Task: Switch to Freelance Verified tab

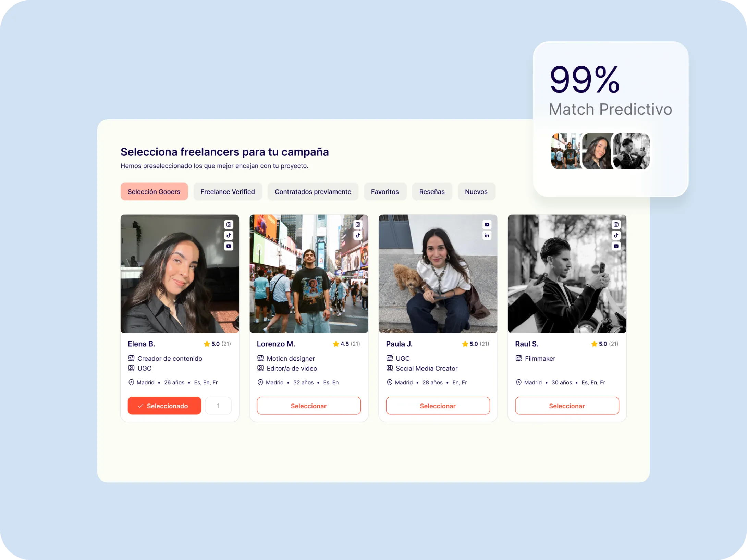Action: point(228,192)
